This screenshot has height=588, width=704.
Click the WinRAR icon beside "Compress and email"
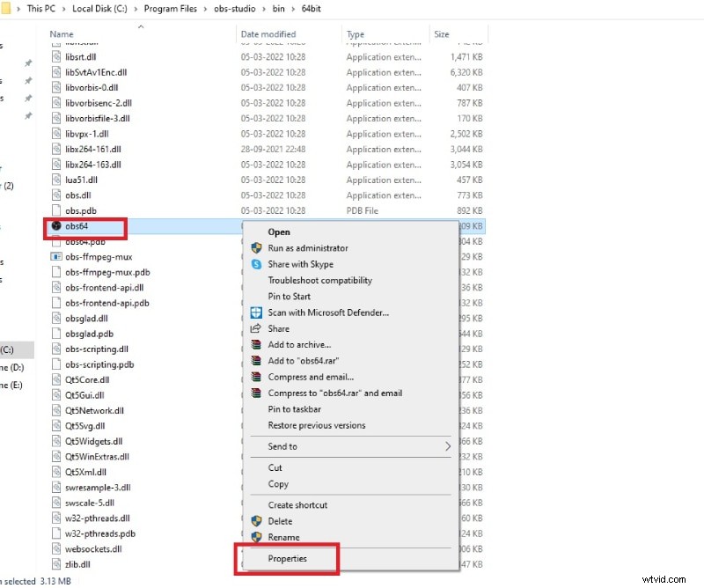coord(257,377)
